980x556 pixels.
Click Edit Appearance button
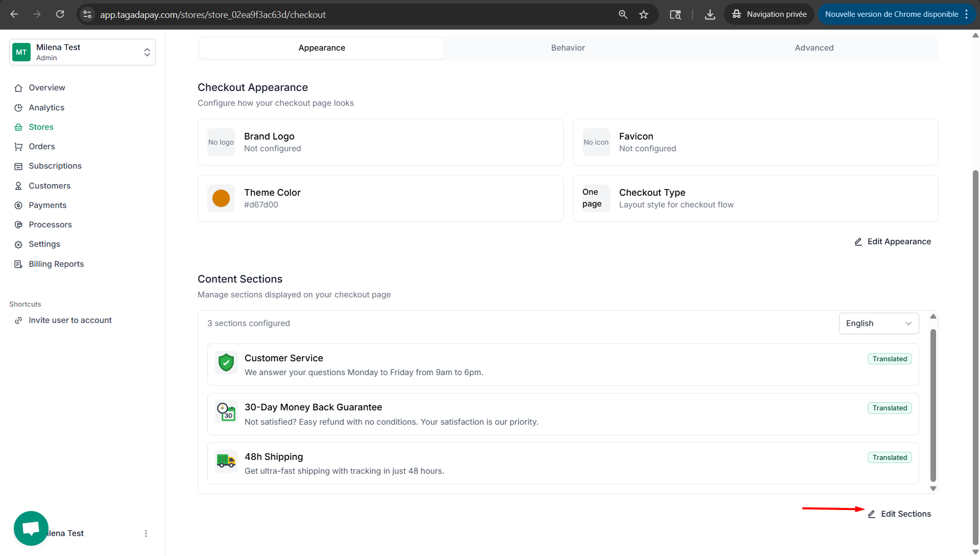pyautogui.click(x=893, y=242)
